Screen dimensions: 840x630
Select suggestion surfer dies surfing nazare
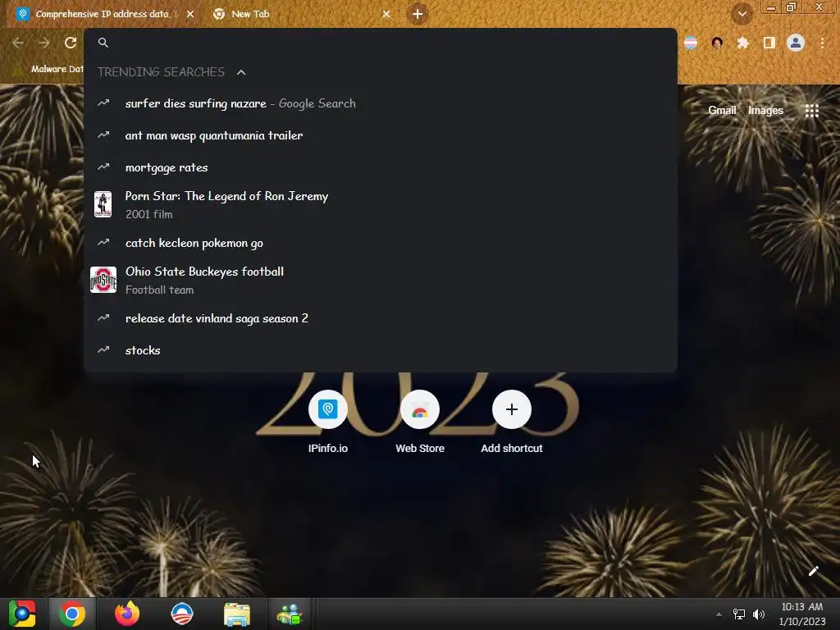coord(381,103)
